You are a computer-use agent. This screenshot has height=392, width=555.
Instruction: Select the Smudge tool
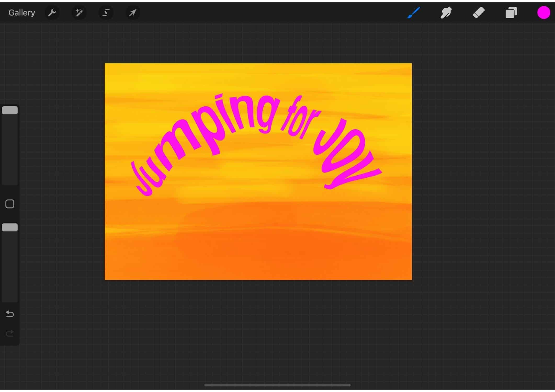446,12
